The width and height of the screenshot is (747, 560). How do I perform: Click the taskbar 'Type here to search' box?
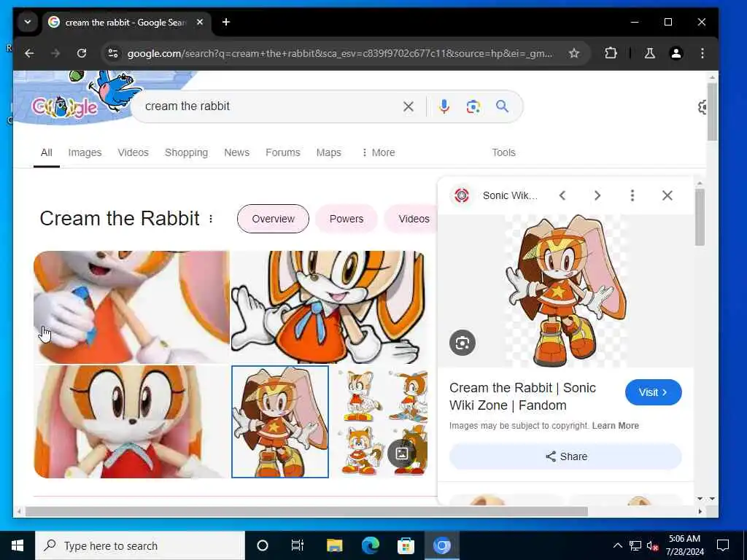(140, 545)
